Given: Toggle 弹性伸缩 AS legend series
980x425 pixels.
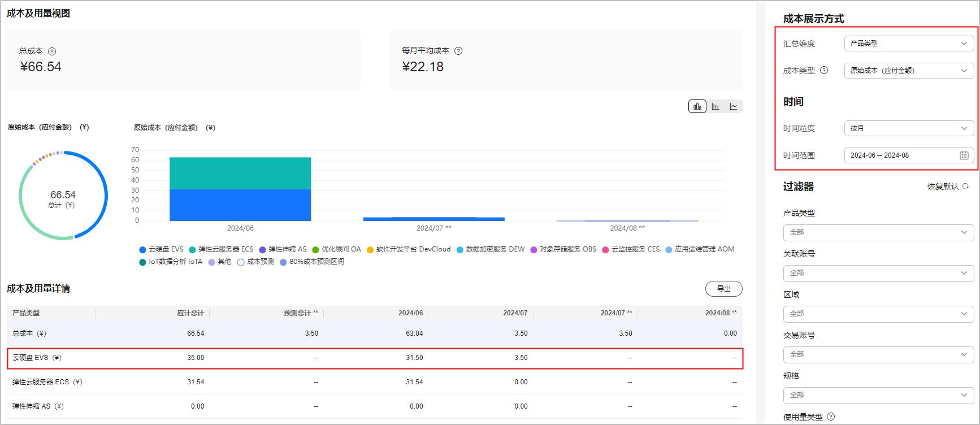Looking at the screenshot, I should coord(283,249).
